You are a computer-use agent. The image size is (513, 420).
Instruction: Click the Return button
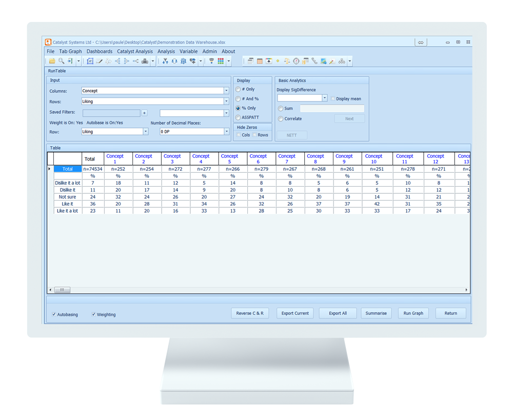click(451, 313)
